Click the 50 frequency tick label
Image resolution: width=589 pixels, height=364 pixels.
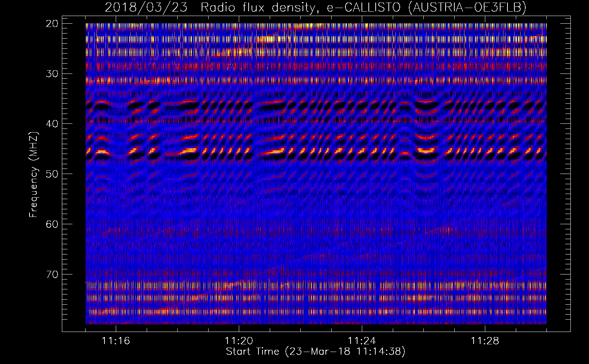[x=52, y=174]
